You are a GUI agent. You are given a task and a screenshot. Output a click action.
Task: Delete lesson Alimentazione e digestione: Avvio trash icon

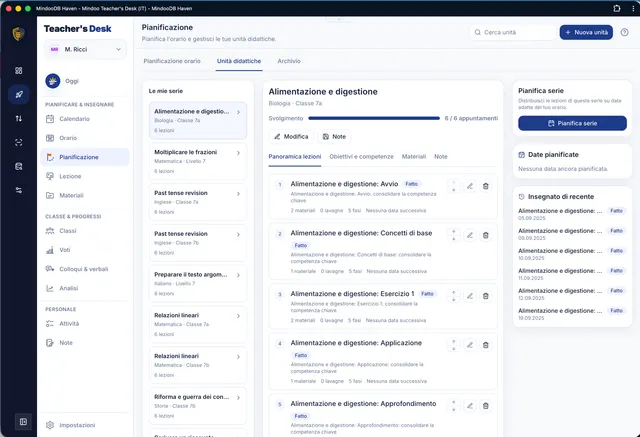click(x=486, y=186)
